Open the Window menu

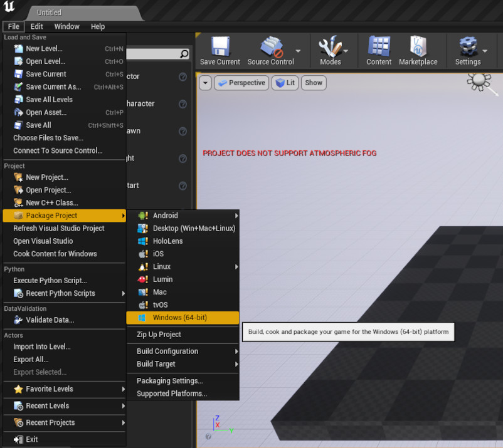pos(66,26)
